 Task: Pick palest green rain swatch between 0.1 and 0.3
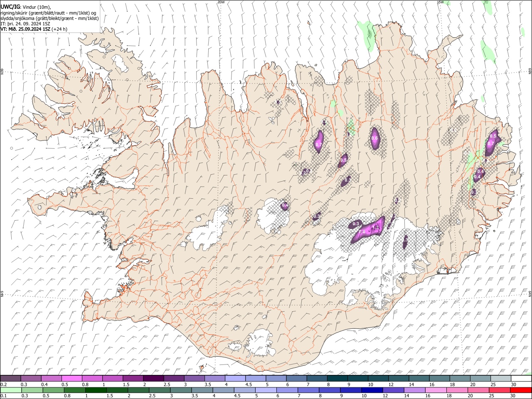(x=11, y=390)
